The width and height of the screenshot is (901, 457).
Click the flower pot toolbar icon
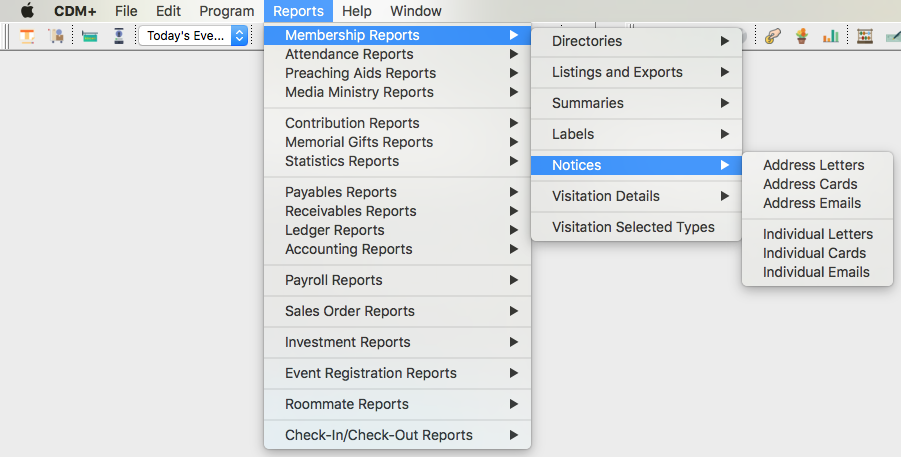801,36
